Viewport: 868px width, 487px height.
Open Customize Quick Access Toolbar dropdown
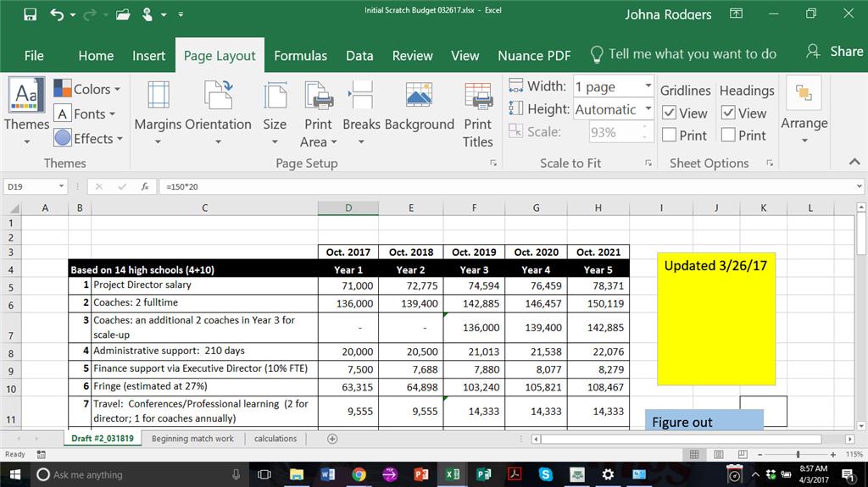(x=181, y=14)
